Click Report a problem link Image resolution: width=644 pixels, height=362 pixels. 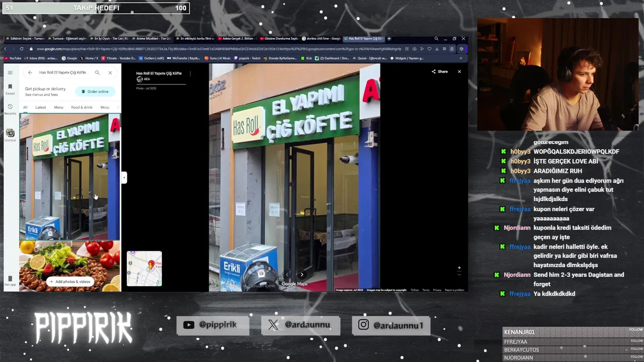454,290
